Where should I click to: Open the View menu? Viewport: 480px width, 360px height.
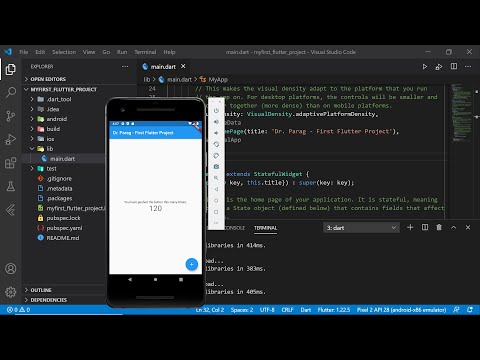pos(89,52)
